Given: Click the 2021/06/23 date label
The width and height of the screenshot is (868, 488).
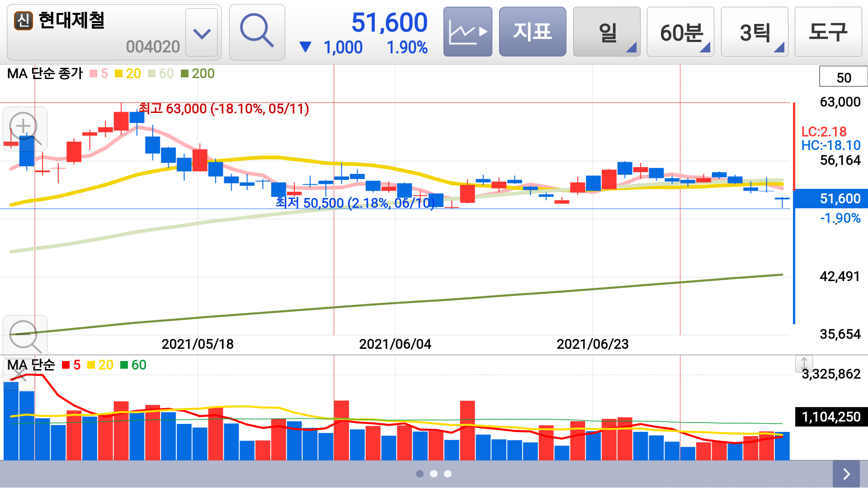Looking at the screenshot, I should pos(593,344).
